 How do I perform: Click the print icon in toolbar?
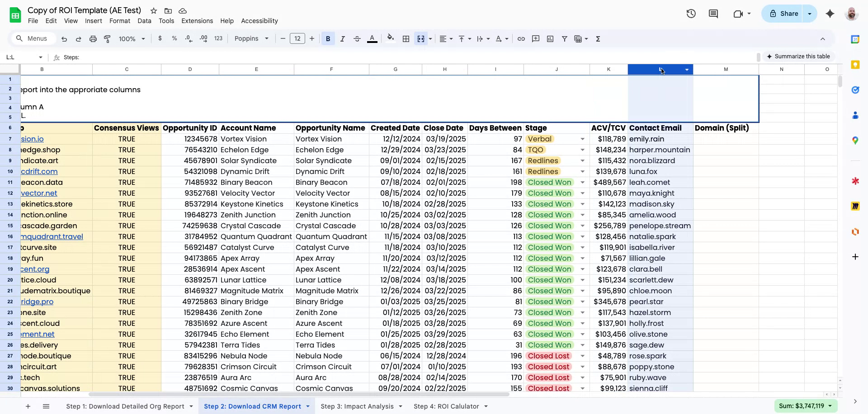[x=93, y=39]
